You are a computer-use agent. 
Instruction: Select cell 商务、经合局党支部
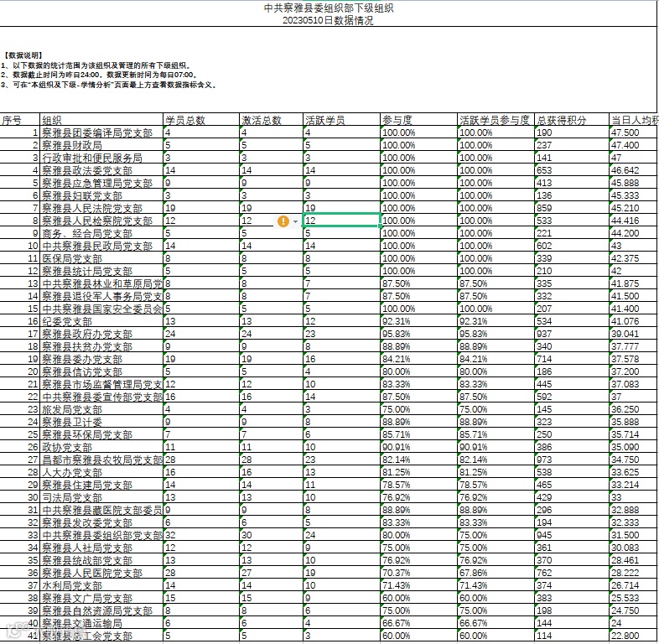tap(101, 233)
